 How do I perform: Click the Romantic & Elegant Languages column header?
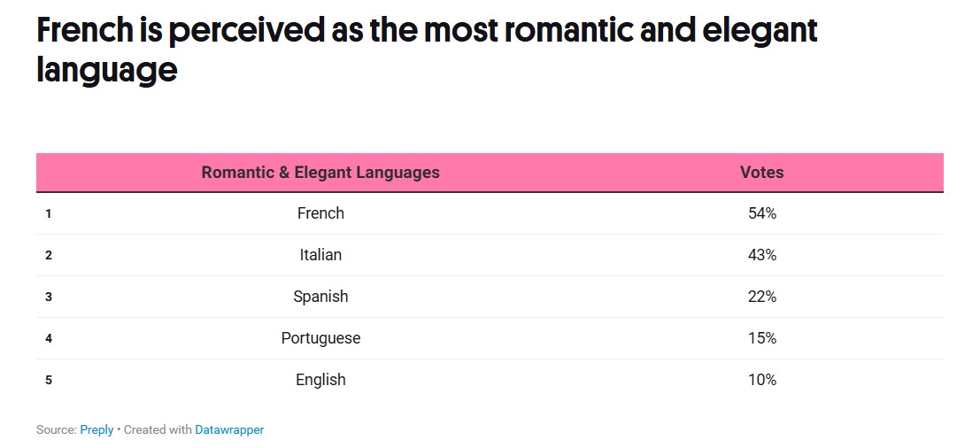(320, 173)
